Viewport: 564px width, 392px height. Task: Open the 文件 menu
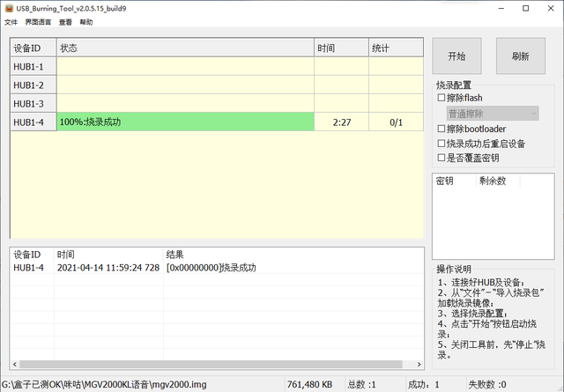coord(11,22)
